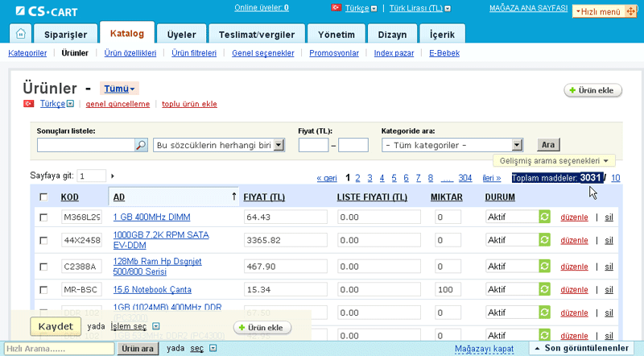Screen dimensions: 644x356
Task: Check the box for product C2388A
Action: 43,267
